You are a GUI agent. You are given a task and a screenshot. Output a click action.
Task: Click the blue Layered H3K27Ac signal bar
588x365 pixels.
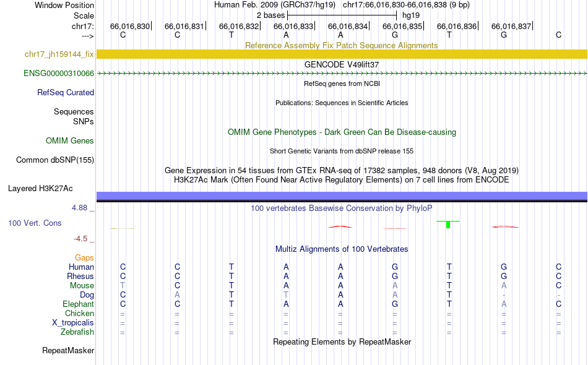[x=342, y=196]
